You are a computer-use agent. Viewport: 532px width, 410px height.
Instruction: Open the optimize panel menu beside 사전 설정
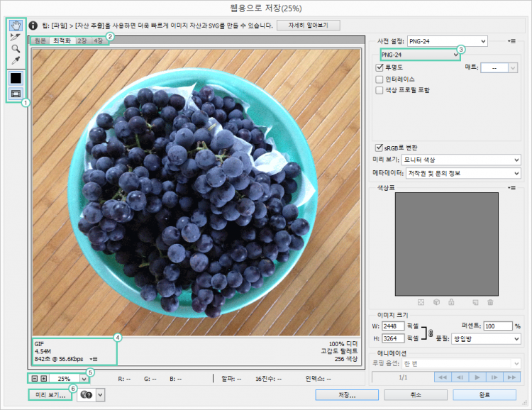click(x=511, y=41)
